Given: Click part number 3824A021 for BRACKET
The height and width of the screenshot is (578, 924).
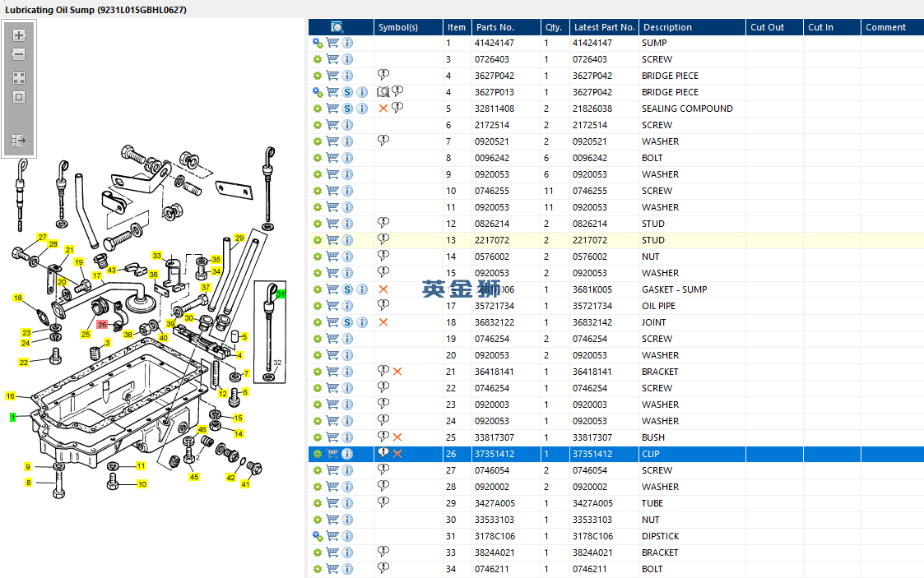Looking at the screenshot, I should click(495, 553).
